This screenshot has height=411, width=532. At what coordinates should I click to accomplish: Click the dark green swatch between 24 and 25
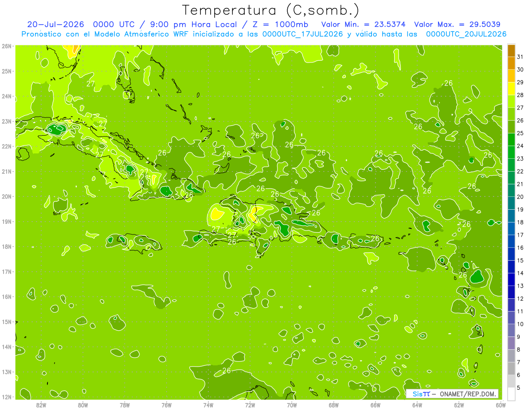click(x=511, y=139)
